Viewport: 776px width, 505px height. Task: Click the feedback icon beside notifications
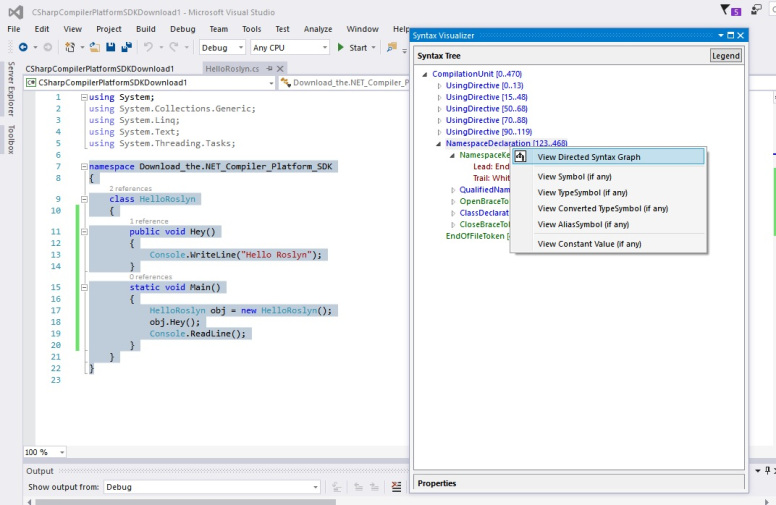click(757, 11)
